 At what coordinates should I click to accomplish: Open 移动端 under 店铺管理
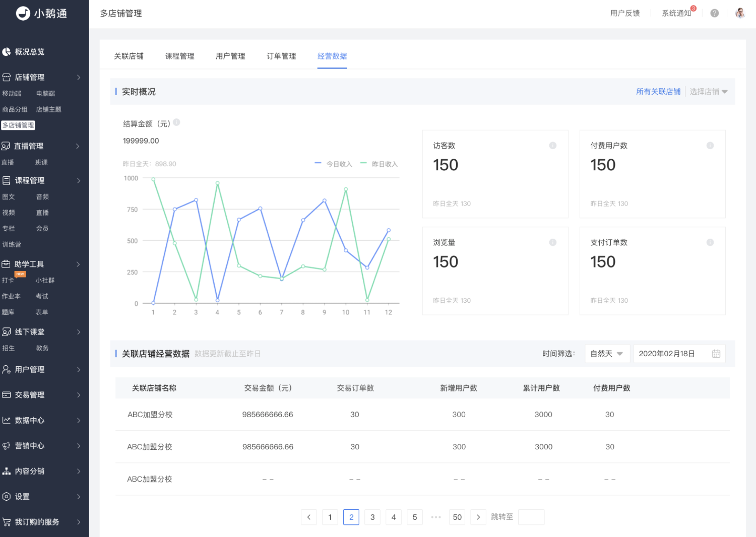[12, 94]
